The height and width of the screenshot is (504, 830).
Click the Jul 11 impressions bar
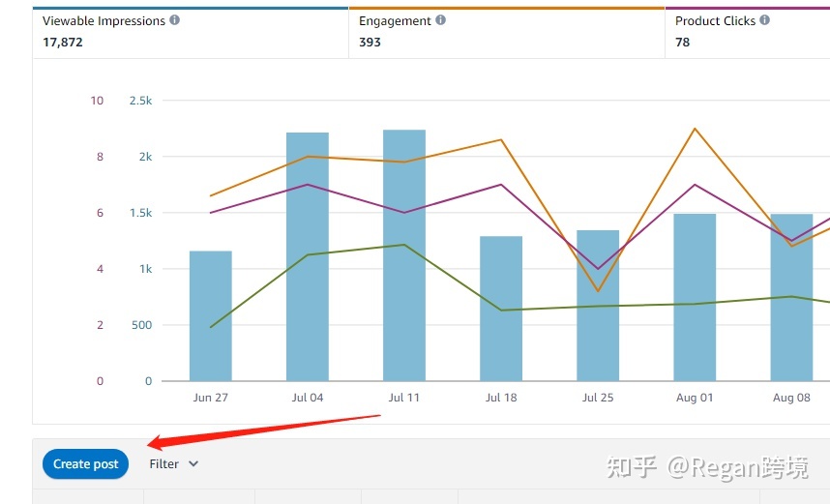tap(404, 255)
